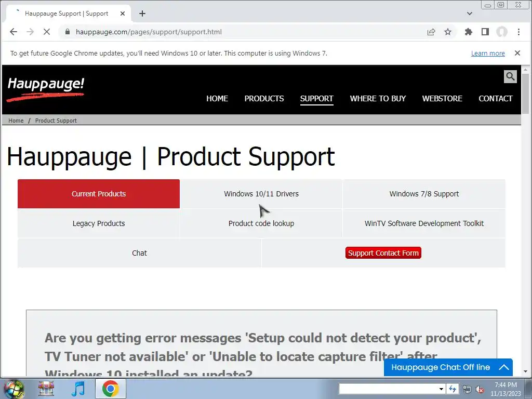Dismiss the Chrome update notice

[x=517, y=53]
